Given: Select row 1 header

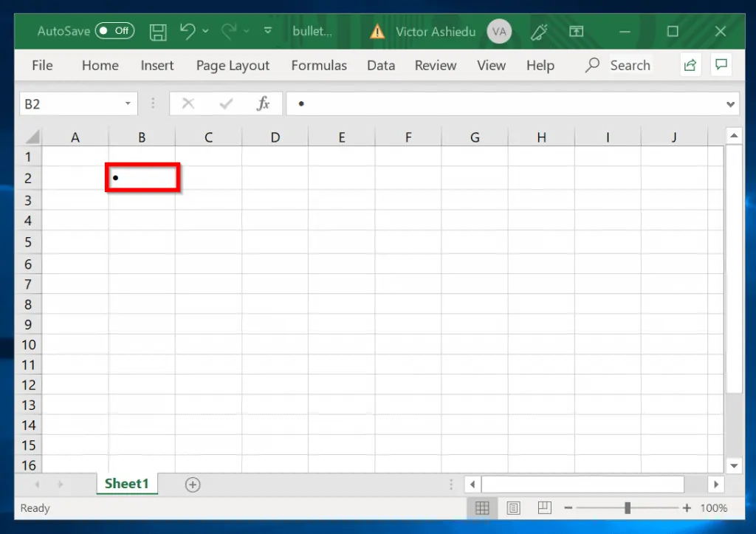Looking at the screenshot, I should pyautogui.click(x=28, y=157).
